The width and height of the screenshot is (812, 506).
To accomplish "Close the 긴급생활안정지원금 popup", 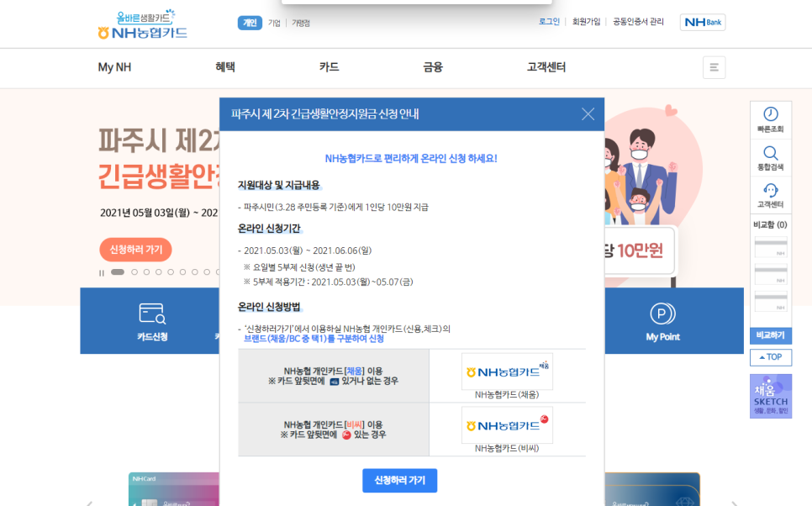I will click(x=588, y=114).
